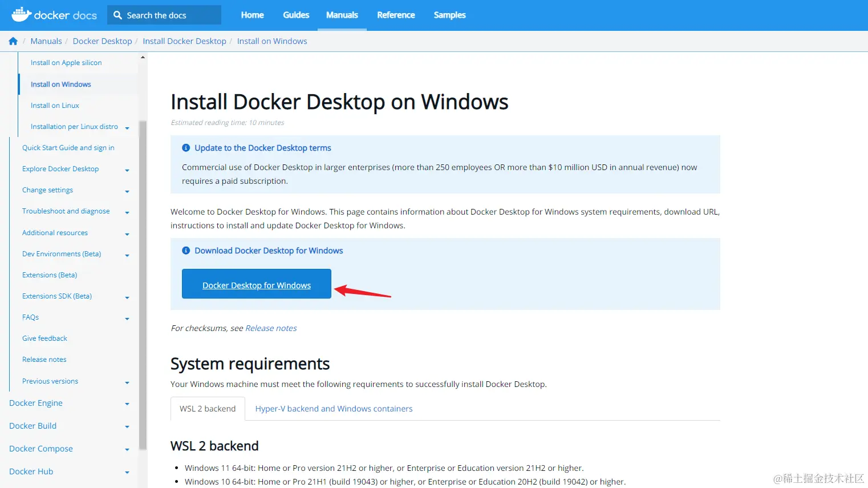The width and height of the screenshot is (868, 488).
Task: Expand the Explore Docker Desktop section
Action: [x=127, y=170]
